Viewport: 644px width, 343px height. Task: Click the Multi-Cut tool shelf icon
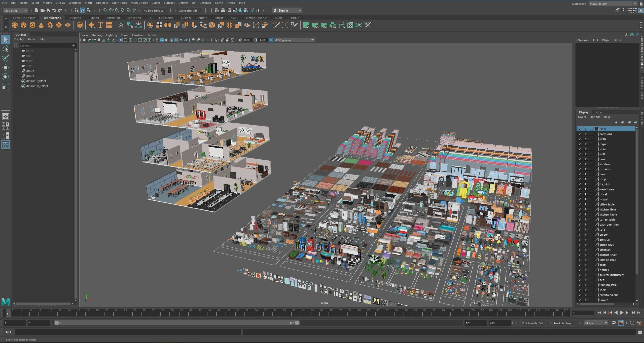click(x=276, y=25)
